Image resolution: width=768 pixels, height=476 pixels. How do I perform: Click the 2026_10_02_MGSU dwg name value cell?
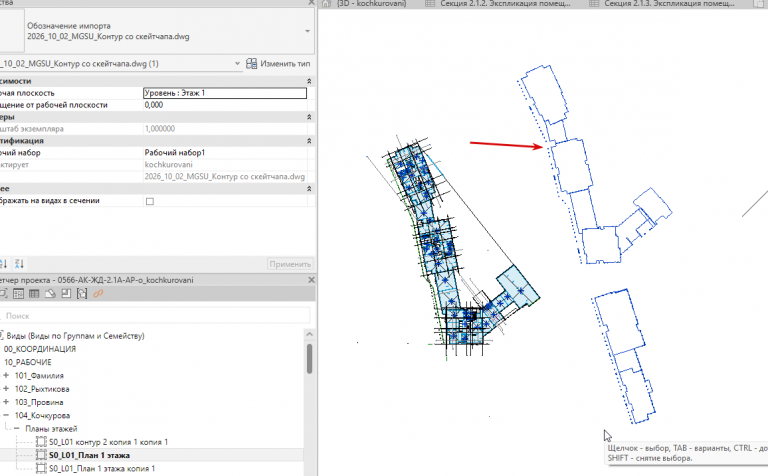point(225,176)
